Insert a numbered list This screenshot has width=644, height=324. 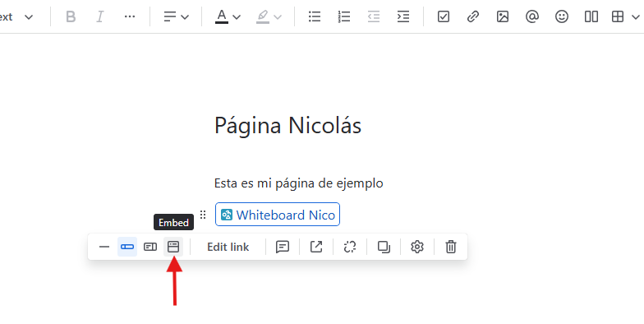pyautogui.click(x=343, y=16)
